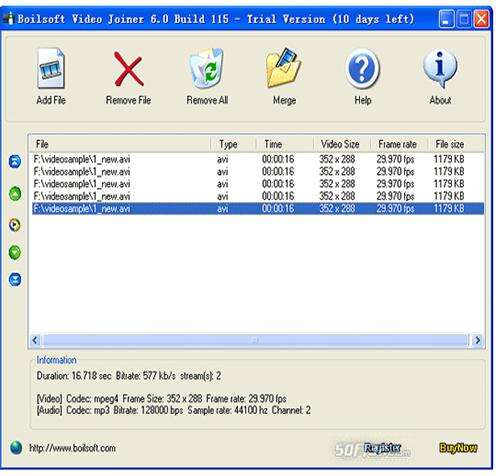Click the highlighted row's 352 x 288 cell

(x=337, y=209)
